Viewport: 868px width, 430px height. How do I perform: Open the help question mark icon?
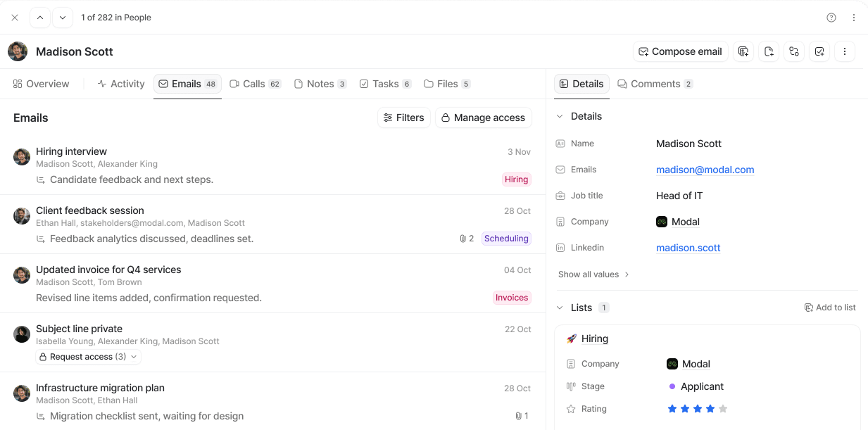point(831,17)
